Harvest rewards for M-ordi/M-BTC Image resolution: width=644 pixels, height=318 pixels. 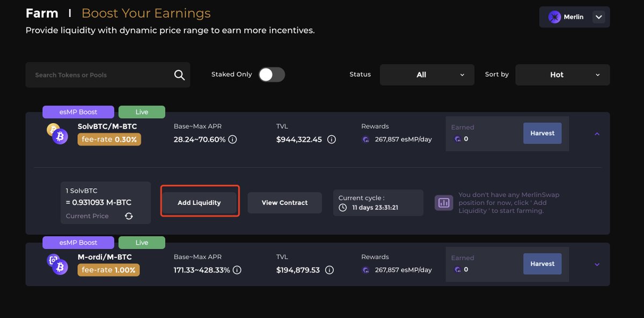(542, 264)
